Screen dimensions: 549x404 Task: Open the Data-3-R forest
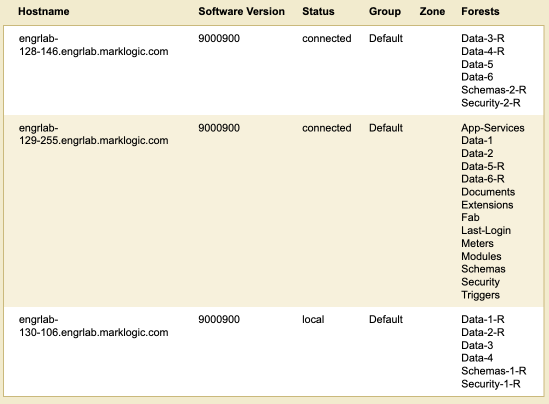(483, 38)
